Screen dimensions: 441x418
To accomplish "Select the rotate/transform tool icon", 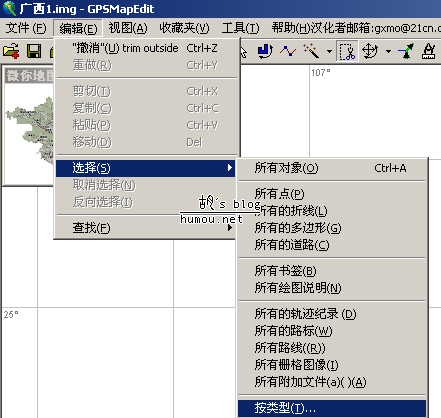I will [x=370, y=51].
